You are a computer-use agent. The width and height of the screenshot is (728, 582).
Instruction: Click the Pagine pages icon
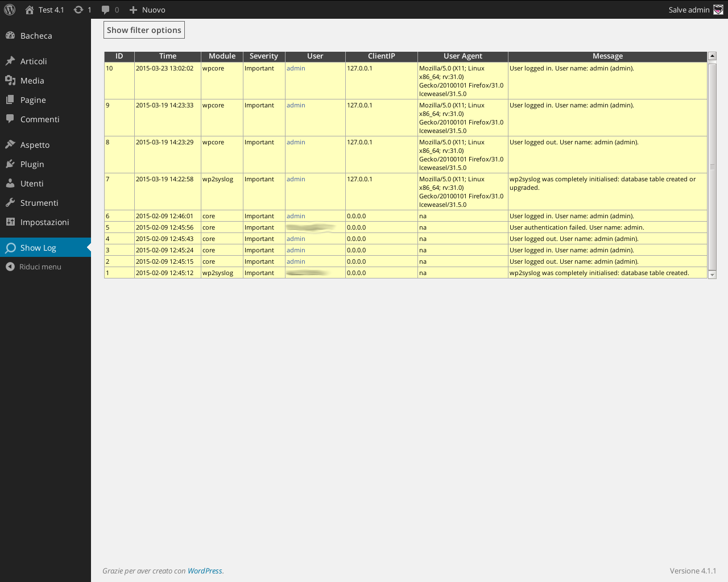(10, 99)
